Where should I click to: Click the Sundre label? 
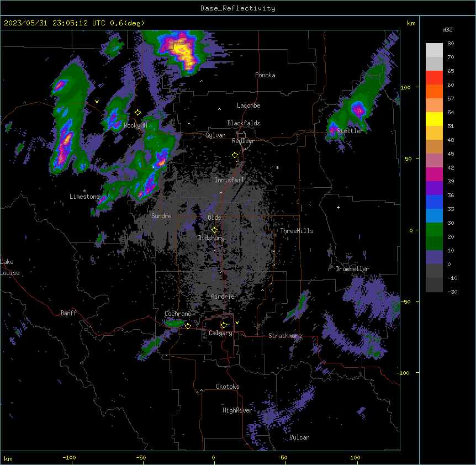click(161, 216)
